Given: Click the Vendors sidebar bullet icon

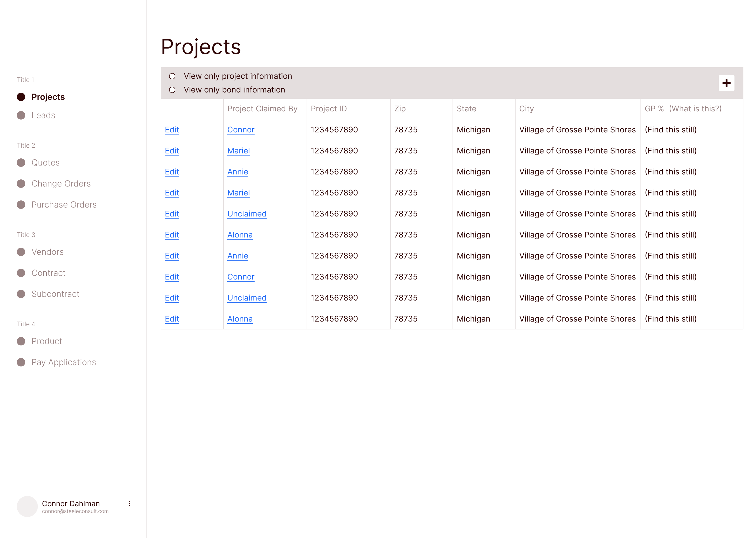Looking at the screenshot, I should click(x=21, y=252).
